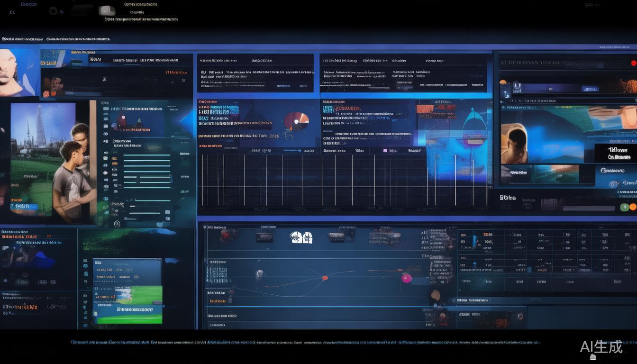Viewport: 637px width, 364px height.
Task: Toggle the green circle indicator at right panel bottom
Action: (625, 207)
